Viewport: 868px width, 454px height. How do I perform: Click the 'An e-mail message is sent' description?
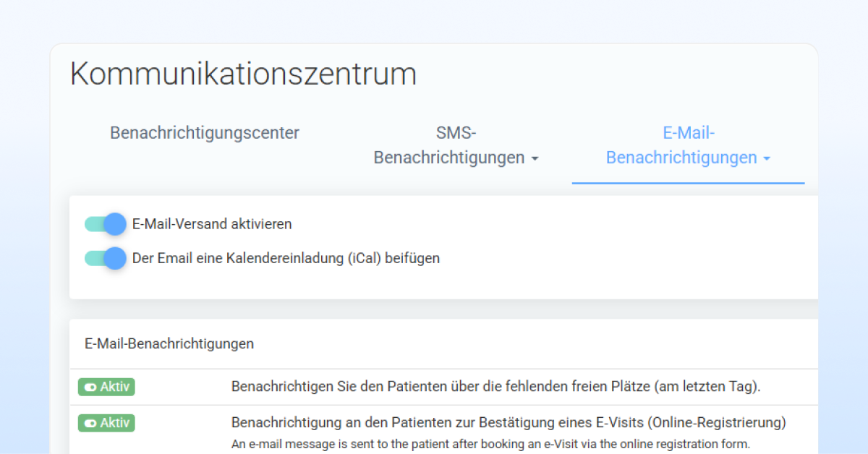point(492,444)
